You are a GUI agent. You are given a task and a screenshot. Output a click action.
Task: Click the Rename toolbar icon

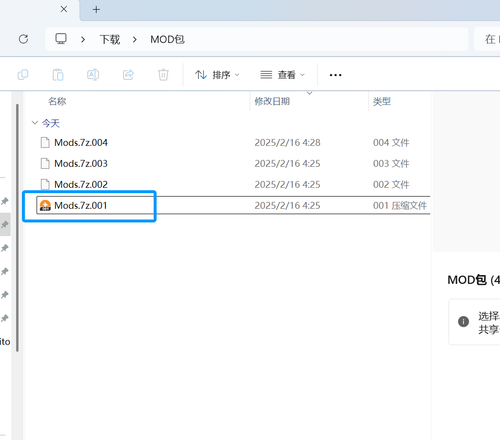pyautogui.click(x=93, y=75)
